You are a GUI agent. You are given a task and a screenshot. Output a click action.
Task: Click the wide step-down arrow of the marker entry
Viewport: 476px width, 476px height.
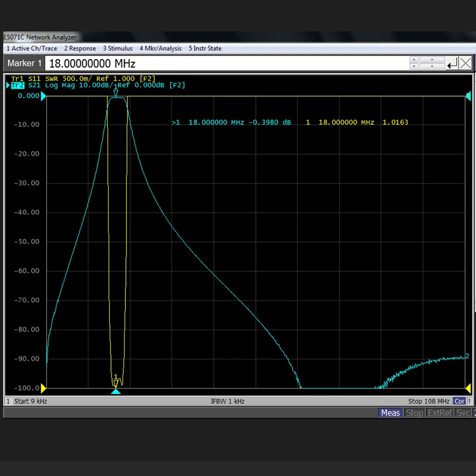point(432,66)
